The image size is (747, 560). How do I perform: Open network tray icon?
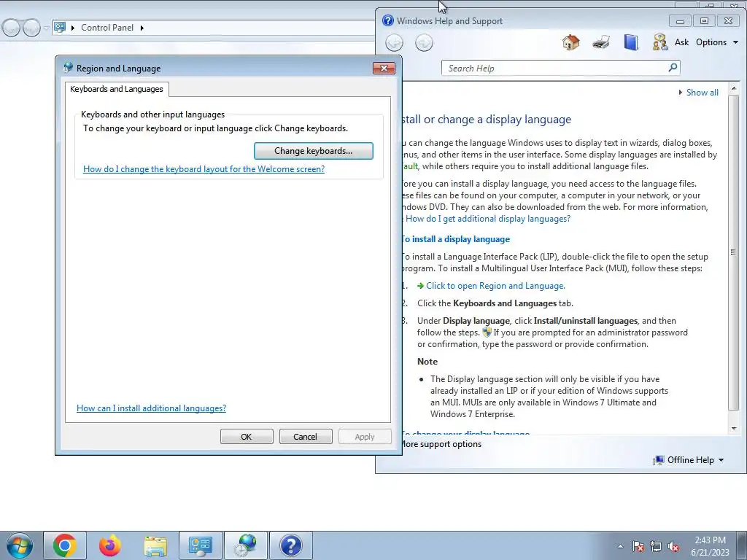pyautogui.click(x=656, y=546)
